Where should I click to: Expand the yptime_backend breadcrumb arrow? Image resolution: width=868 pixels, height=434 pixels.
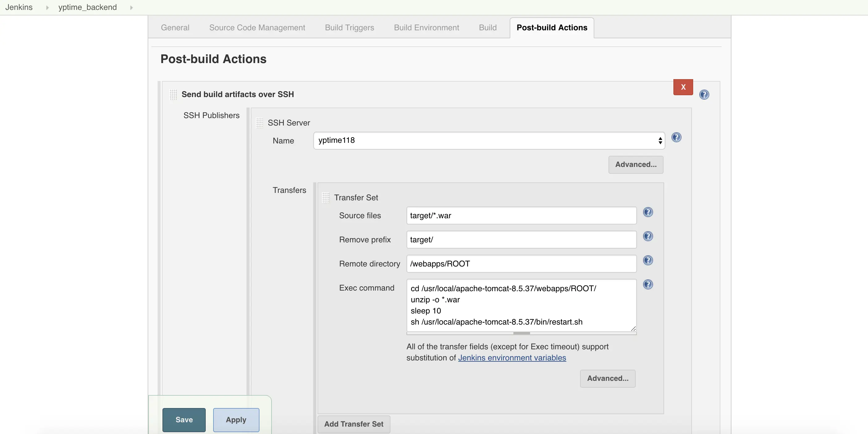coord(131,7)
